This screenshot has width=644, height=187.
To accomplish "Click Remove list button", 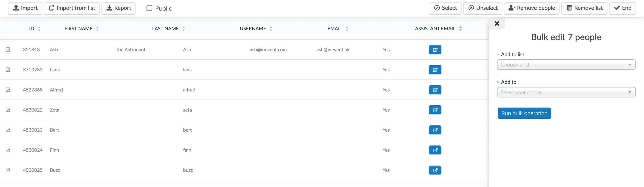I will tap(584, 8).
